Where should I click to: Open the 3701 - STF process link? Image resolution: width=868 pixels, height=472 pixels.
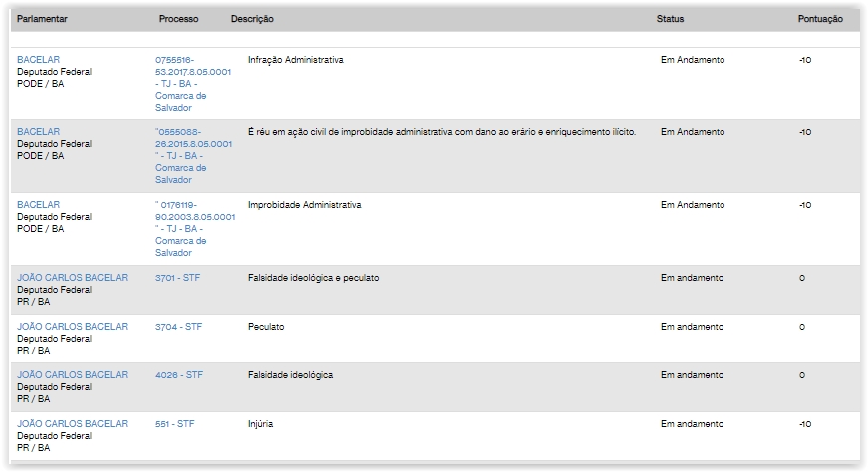pyautogui.click(x=177, y=278)
